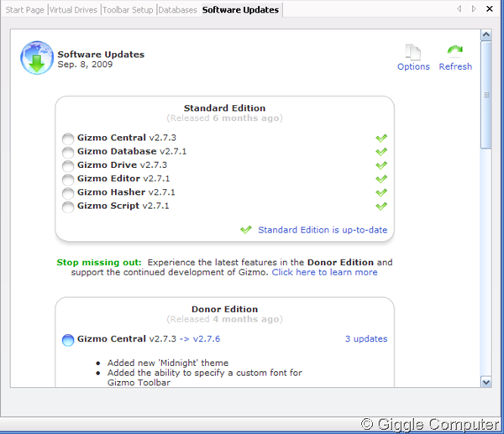Image resolution: width=504 pixels, height=434 pixels.
Task: Select Gizmo Central v2.7.3 Standard radio button
Action: (x=68, y=139)
